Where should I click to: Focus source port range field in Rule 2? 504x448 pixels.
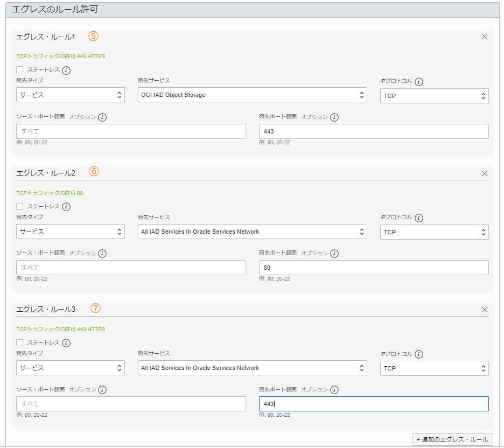(131, 268)
